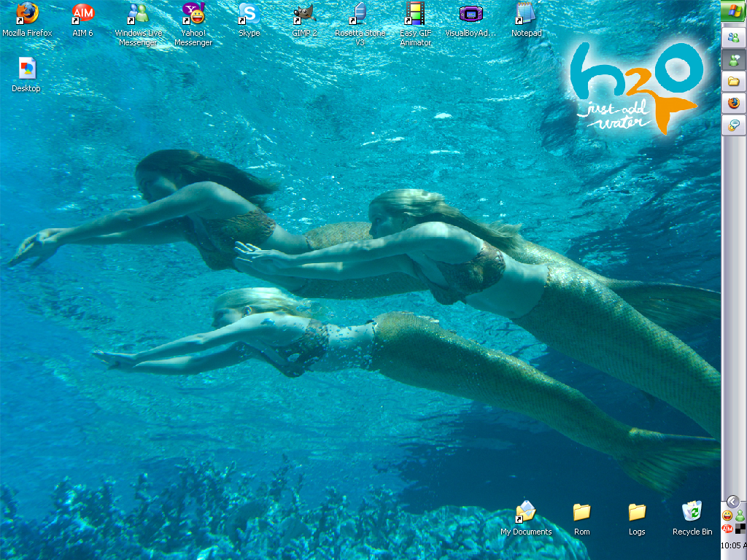Select the Yahoo! Messenger desktop shortcut
The width and height of the screenshot is (747, 560).
(x=193, y=24)
